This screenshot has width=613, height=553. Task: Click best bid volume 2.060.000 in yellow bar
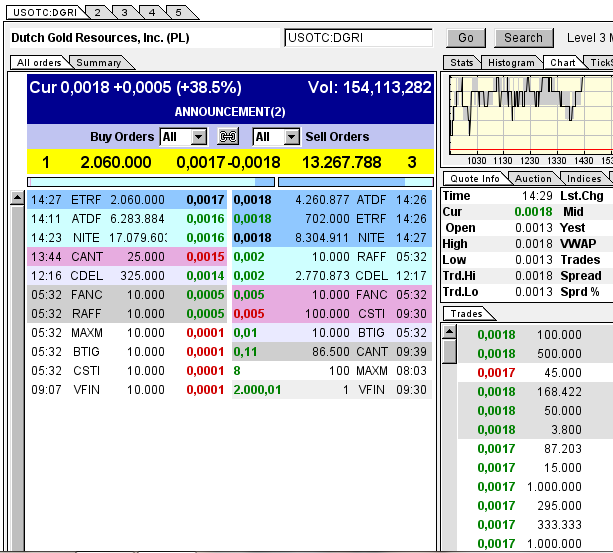(116, 162)
